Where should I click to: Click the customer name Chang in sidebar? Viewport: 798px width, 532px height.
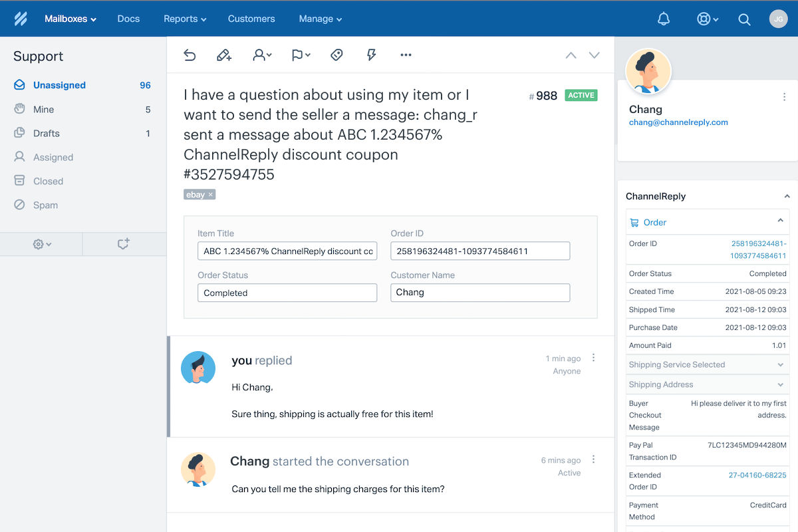646,109
